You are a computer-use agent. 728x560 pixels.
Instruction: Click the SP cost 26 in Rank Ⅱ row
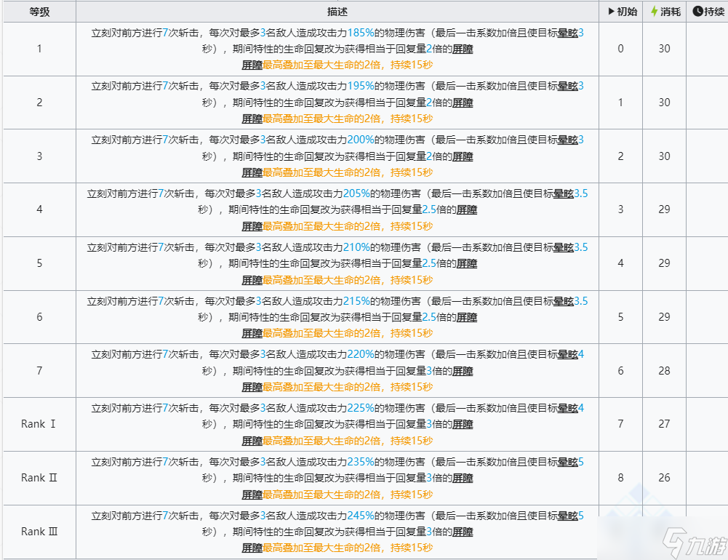(x=664, y=478)
